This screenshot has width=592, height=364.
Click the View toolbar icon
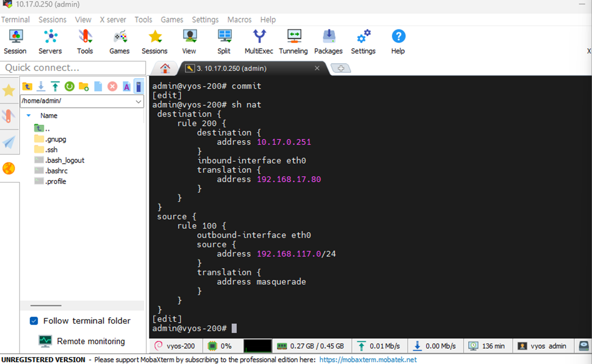click(x=189, y=42)
